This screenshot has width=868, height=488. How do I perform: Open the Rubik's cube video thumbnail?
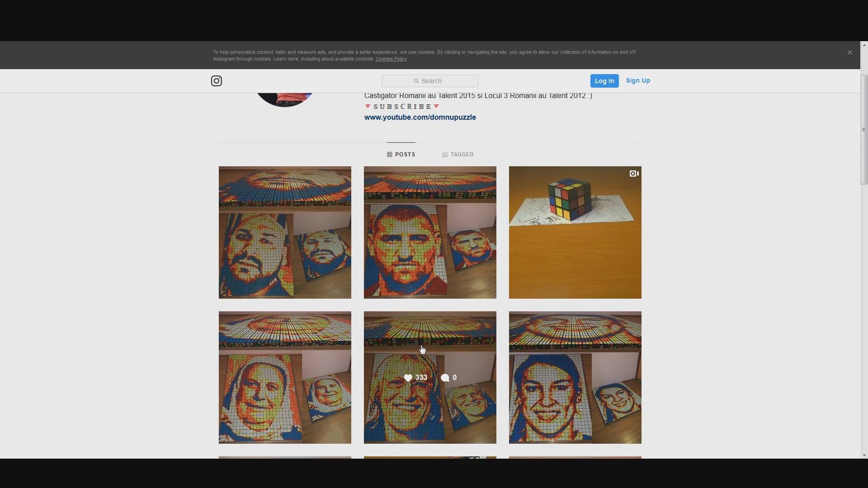click(x=575, y=232)
